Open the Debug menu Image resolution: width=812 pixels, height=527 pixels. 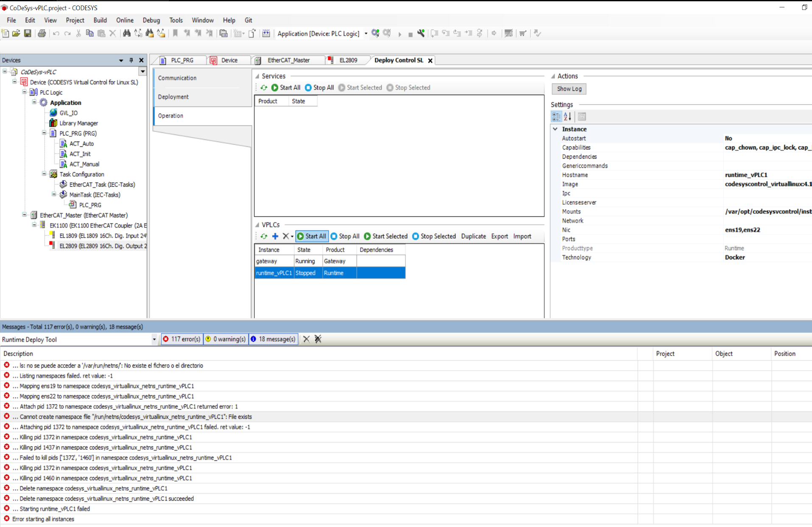[151, 20]
